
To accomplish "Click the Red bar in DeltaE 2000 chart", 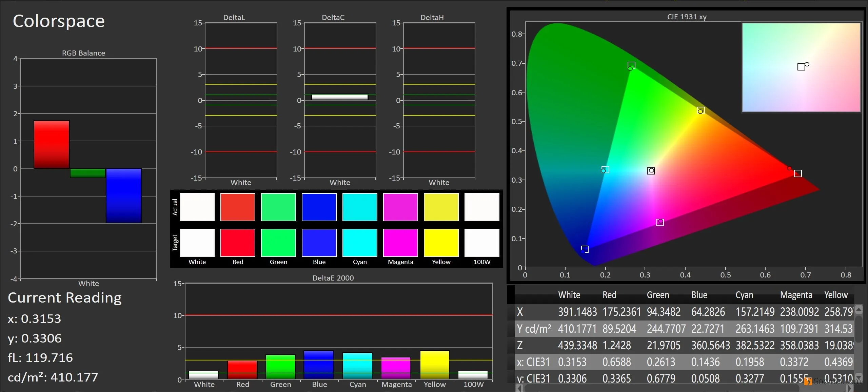I will (x=242, y=370).
